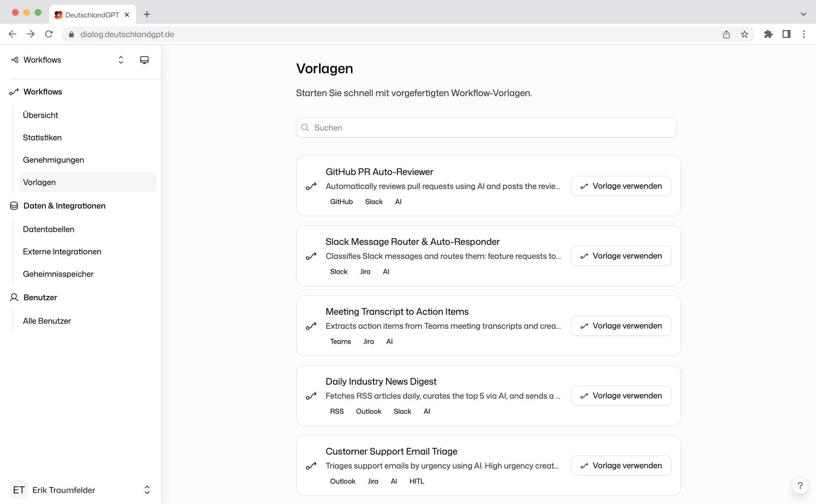816x504 pixels.
Task: Open Statistiken in the sidebar
Action: [87, 138]
